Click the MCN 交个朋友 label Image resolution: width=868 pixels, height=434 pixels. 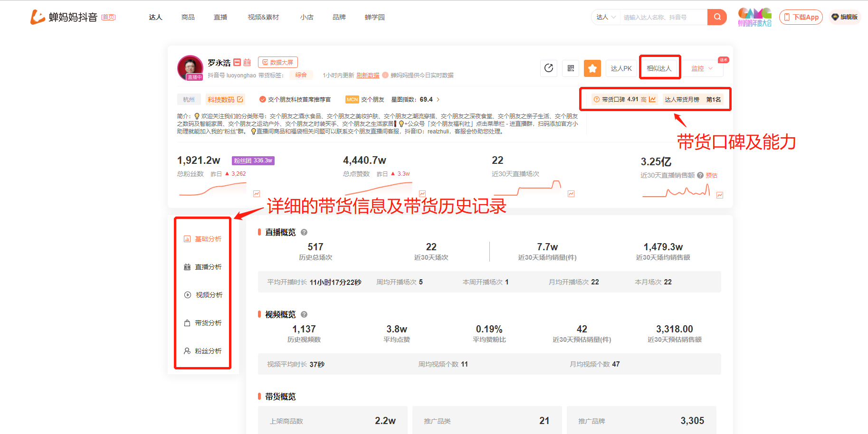pyautogui.click(x=365, y=99)
